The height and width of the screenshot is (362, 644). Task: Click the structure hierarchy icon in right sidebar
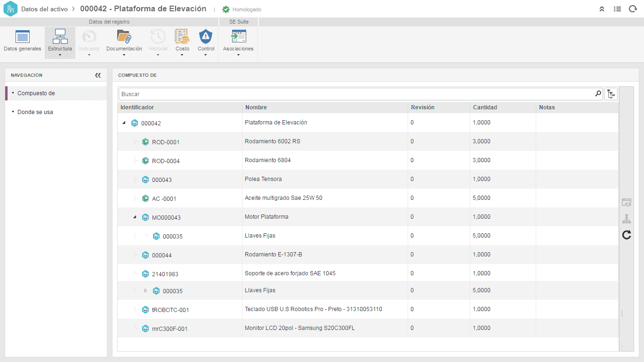(626, 219)
